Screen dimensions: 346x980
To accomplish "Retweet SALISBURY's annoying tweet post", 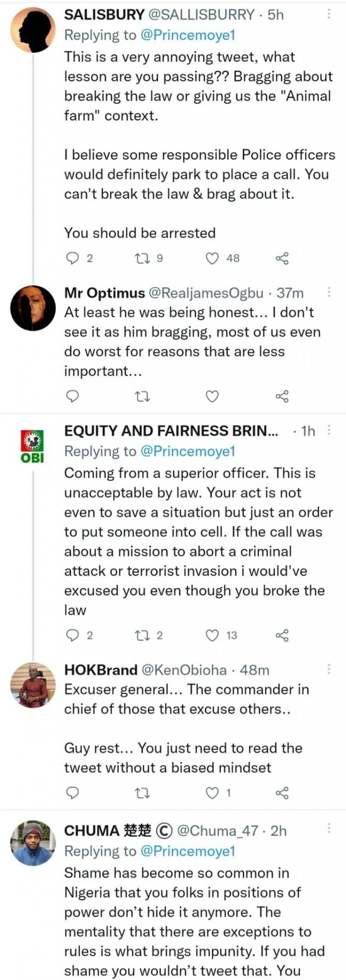I will click(142, 258).
